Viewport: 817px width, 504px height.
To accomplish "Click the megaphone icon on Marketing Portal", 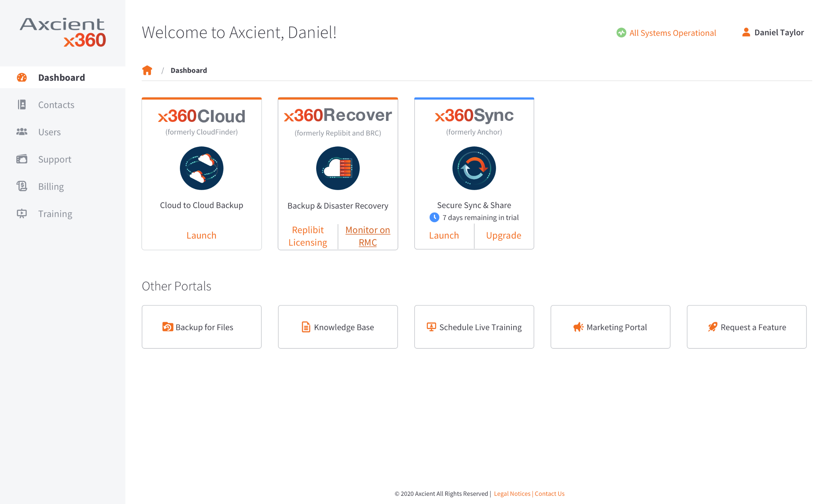I will (x=578, y=327).
